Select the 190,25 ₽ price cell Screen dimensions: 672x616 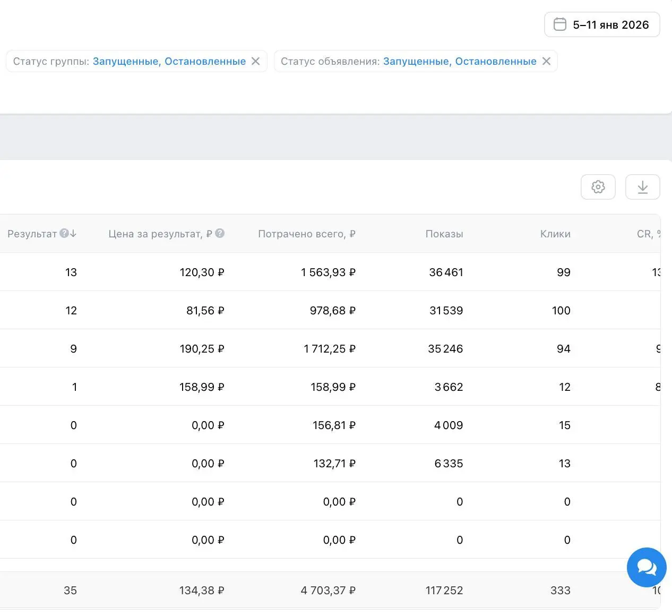point(202,349)
